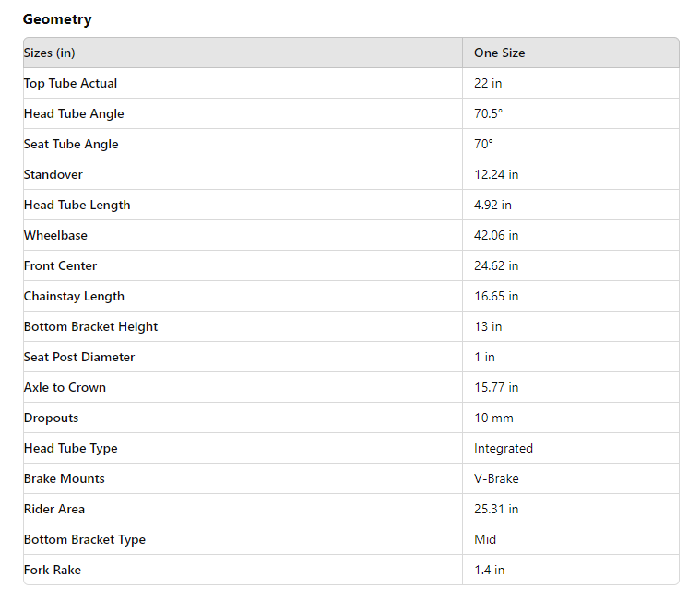Select the 'Fork Rake' row label
Viewport: 700px width, 600px height.
53,570
